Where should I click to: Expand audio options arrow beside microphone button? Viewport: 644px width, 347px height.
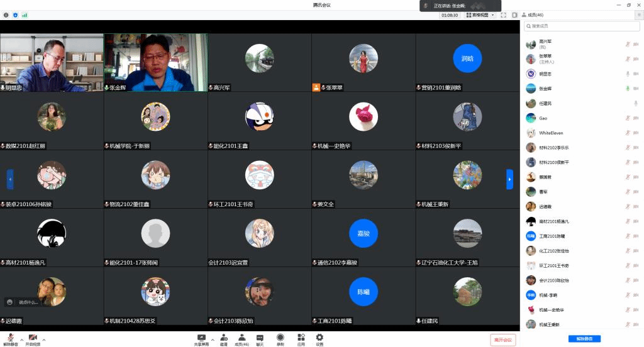click(x=22, y=339)
